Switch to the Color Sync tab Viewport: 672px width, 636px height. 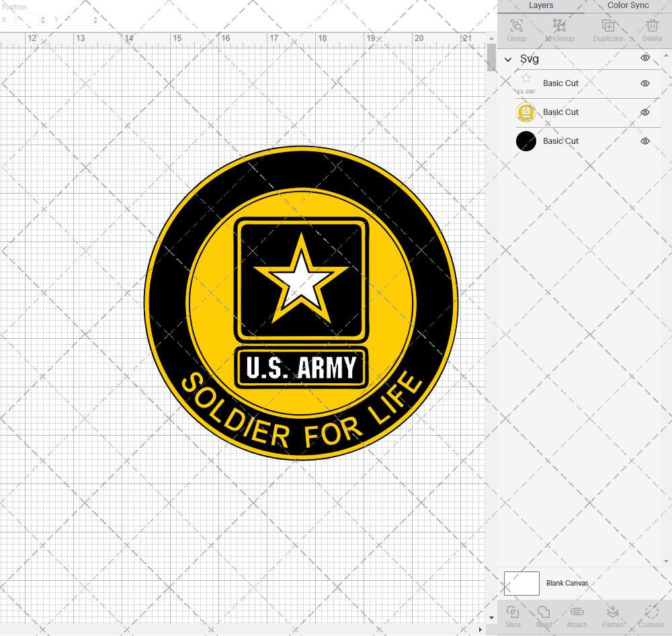tap(628, 5)
